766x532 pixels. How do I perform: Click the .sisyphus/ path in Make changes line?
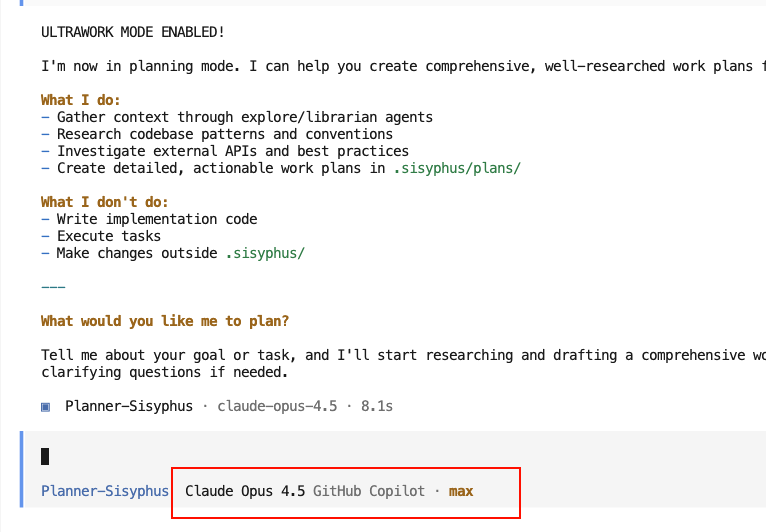(265, 254)
